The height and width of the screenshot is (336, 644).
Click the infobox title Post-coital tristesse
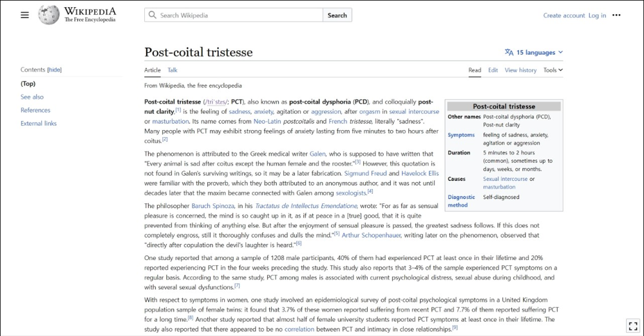click(504, 106)
